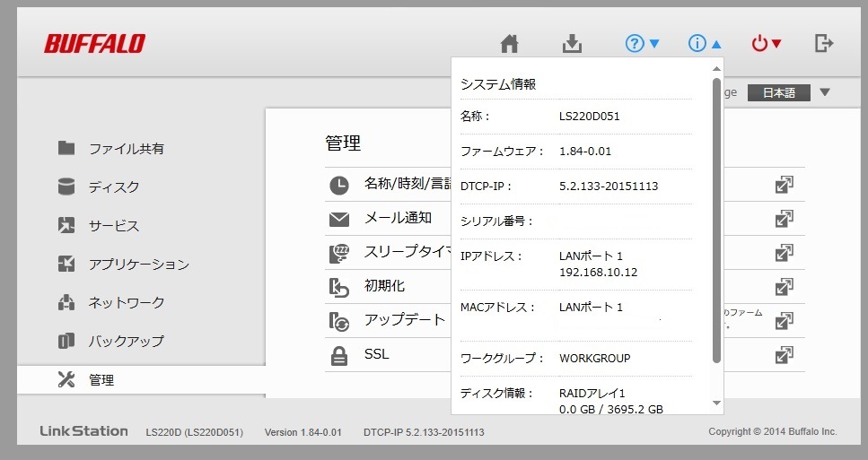
Task: Select 管理 in sidebar
Action: click(101, 380)
